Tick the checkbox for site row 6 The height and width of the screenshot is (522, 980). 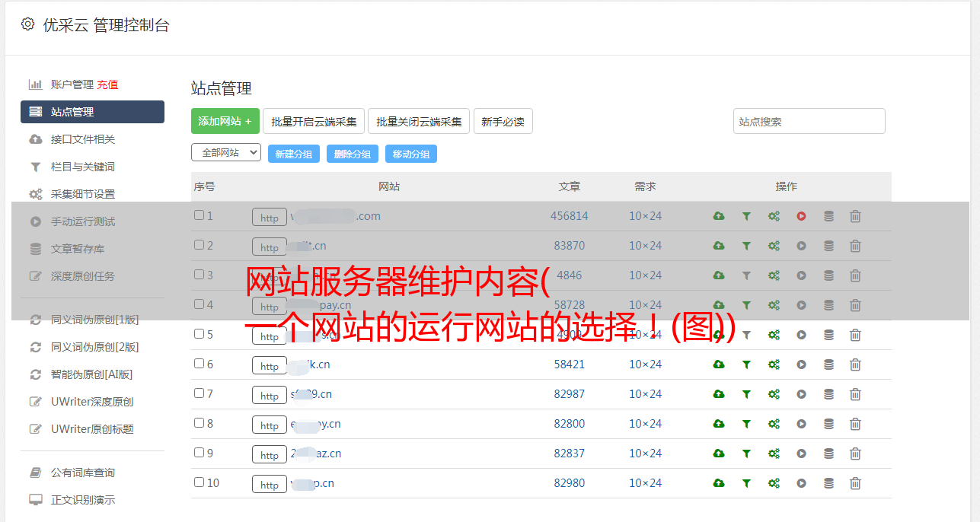coord(200,364)
